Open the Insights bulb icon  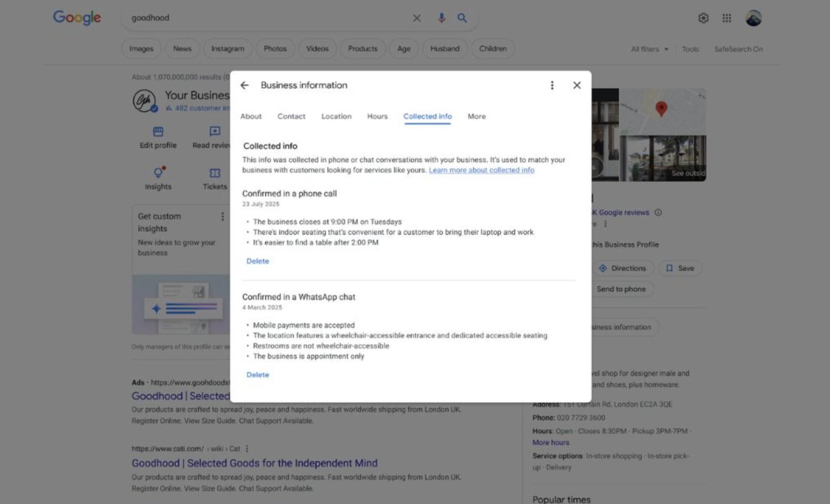click(x=158, y=172)
